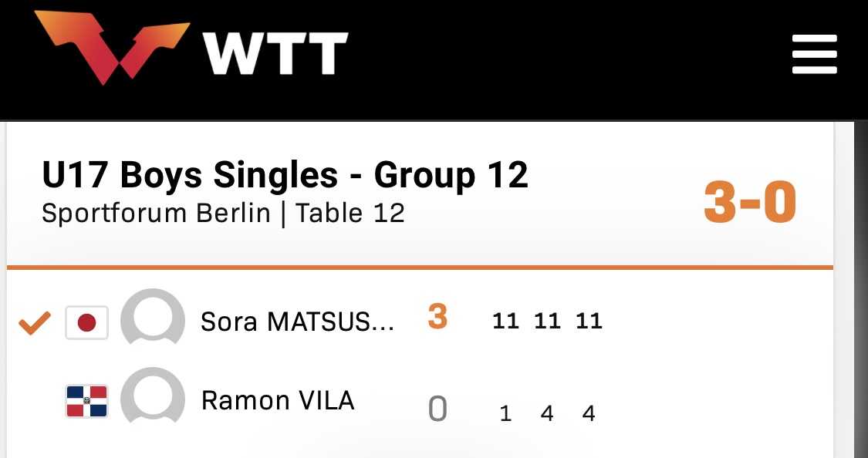This screenshot has height=458, width=868.
Task: Click the U17 Boys Singles - Group 12 title
Action: 285,176
